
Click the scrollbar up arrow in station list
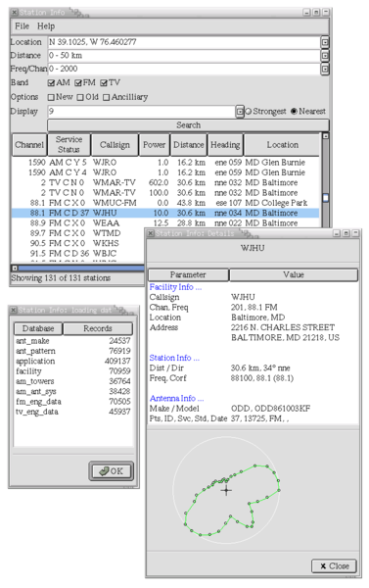[326, 136]
